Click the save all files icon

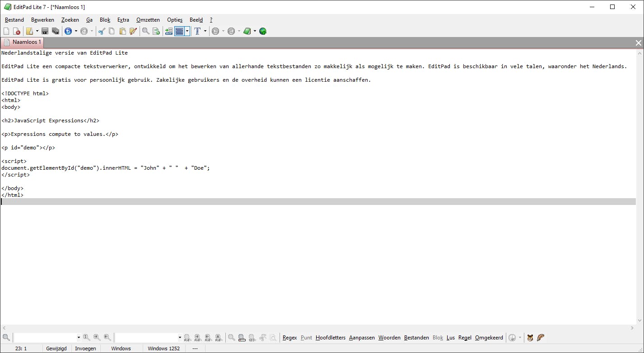point(56,31)
